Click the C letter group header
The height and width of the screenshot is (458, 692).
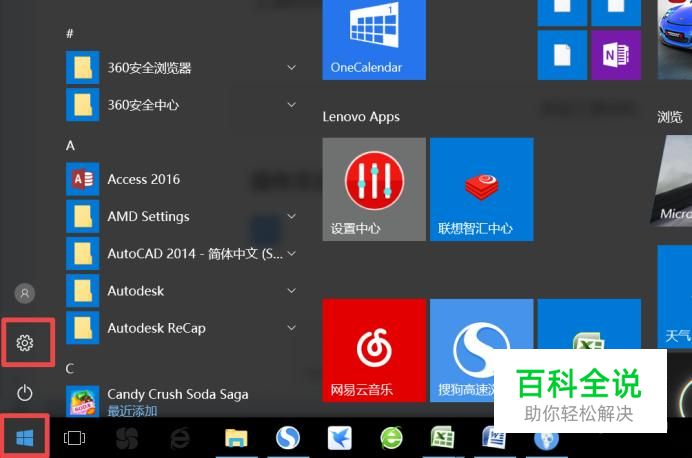click(70, 368)
